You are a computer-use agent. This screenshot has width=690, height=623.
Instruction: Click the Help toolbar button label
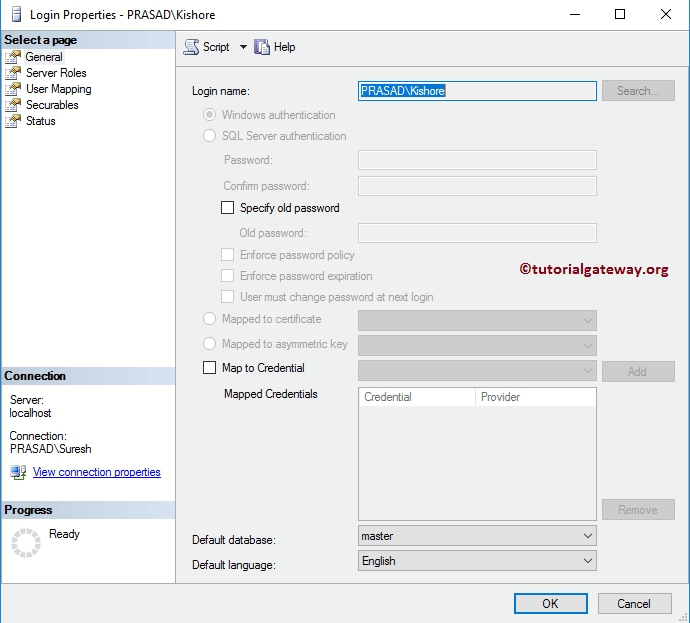(x=284, y=47)
